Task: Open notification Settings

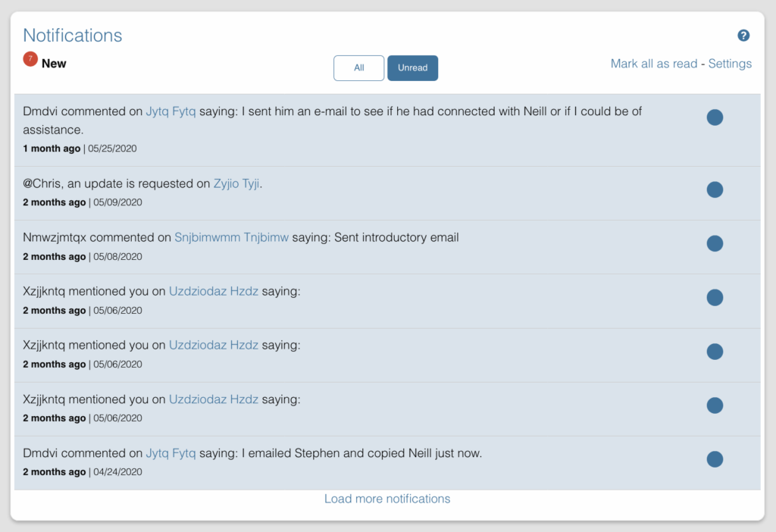Action: tap(730, 64)
